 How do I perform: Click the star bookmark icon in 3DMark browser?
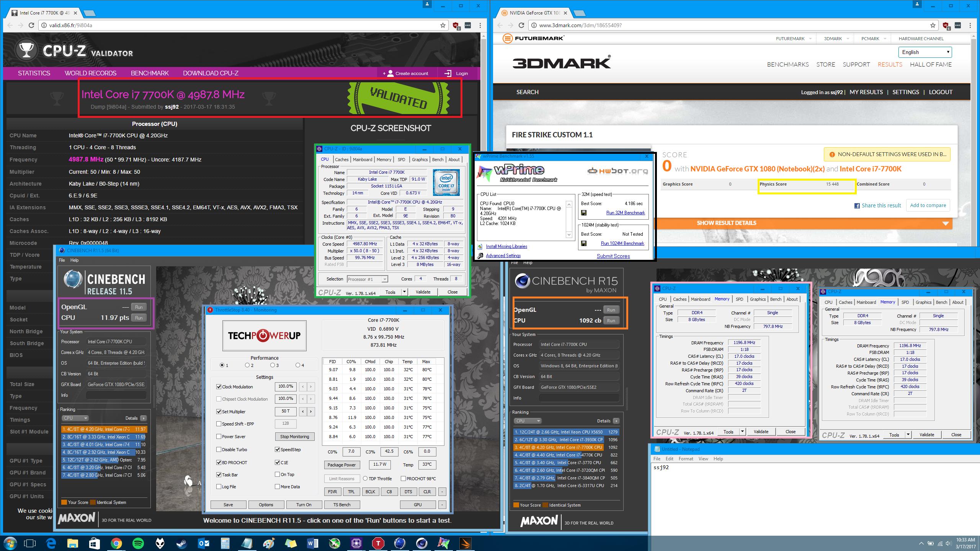click(933, 25)
